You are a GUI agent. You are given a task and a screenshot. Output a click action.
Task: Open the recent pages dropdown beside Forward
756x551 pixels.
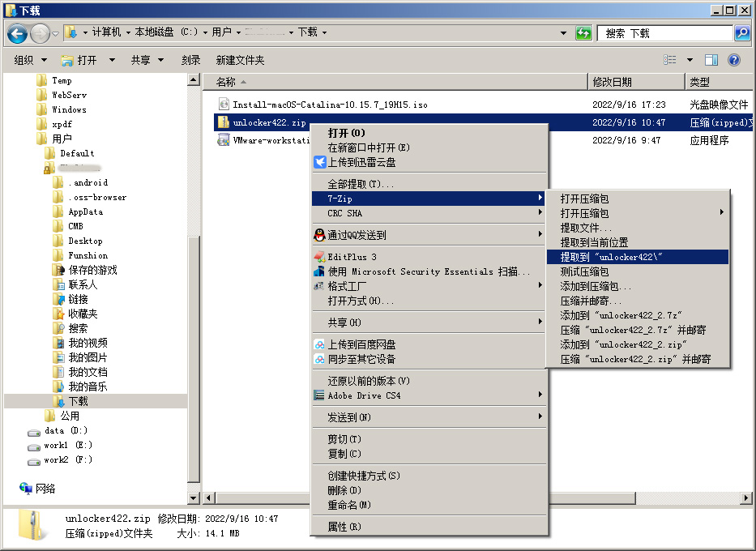55,33
